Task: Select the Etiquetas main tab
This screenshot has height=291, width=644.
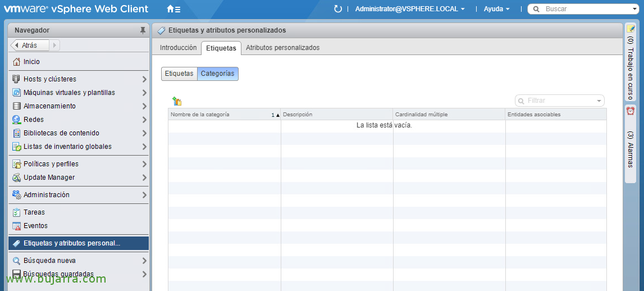Action: pos(221,48)
